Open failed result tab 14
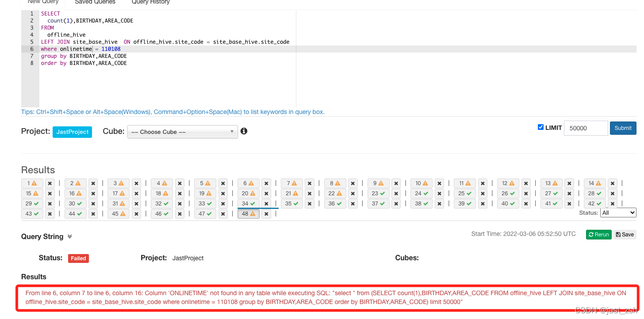 pyautogui.click(x=595, y=183)
